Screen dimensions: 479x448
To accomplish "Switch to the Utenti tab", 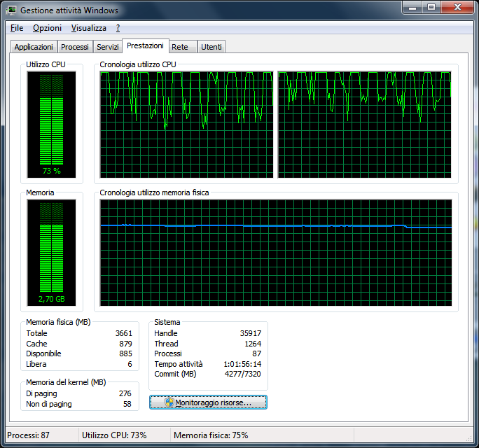I will pos(211,47).
